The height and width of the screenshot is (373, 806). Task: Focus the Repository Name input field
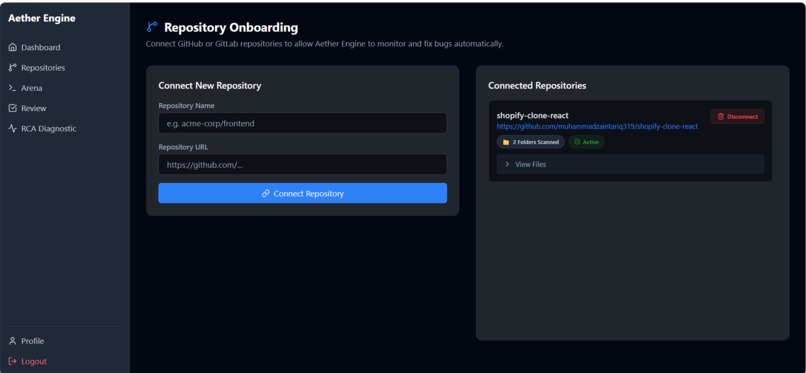pyautogui.click(x=302, y=123)
